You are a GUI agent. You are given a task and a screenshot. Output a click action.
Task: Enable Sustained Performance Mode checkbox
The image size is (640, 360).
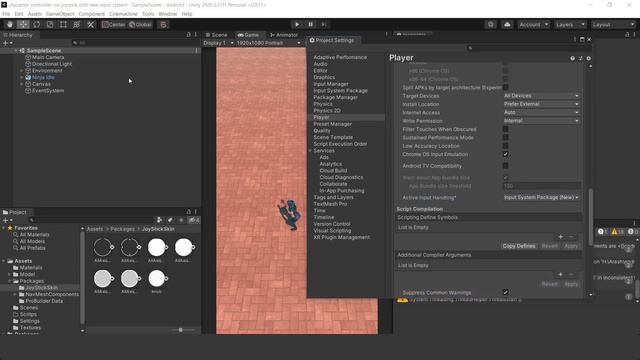pos(505,138)
